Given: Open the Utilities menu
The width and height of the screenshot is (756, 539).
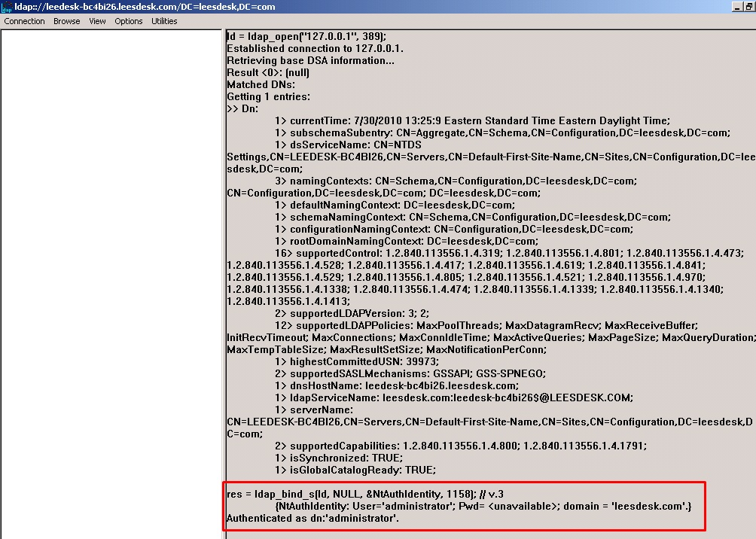Looking at the screenshot, I should 164,21.
